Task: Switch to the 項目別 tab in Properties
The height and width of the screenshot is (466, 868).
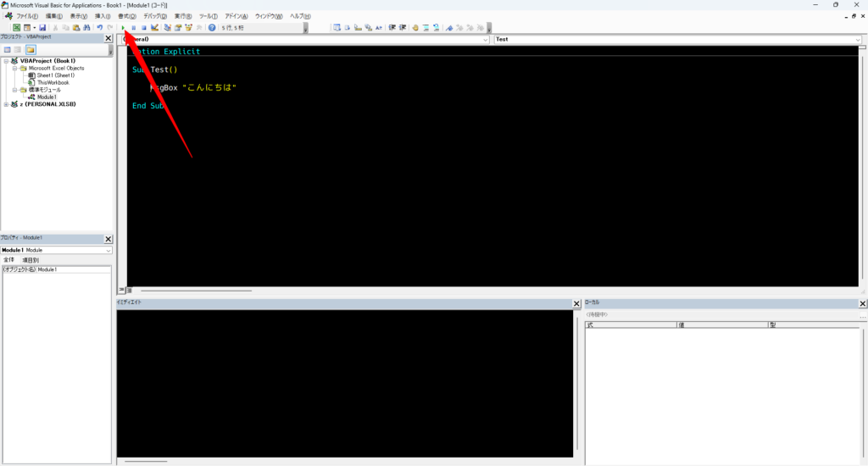Action: coord(31,260)
